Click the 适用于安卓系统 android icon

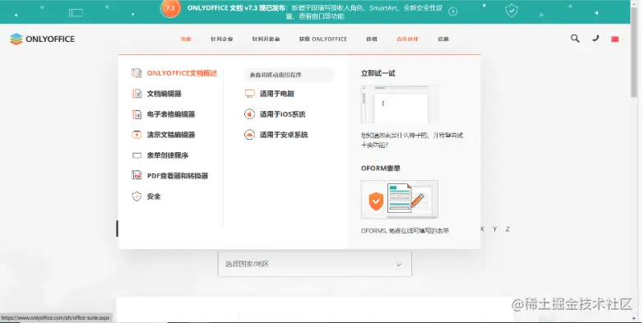click(250, 135)
